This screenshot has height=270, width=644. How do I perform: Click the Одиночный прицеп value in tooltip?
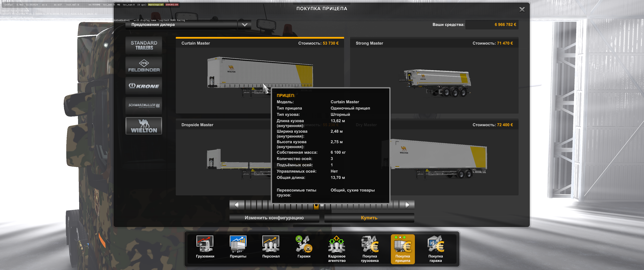[x=350, y=108]
